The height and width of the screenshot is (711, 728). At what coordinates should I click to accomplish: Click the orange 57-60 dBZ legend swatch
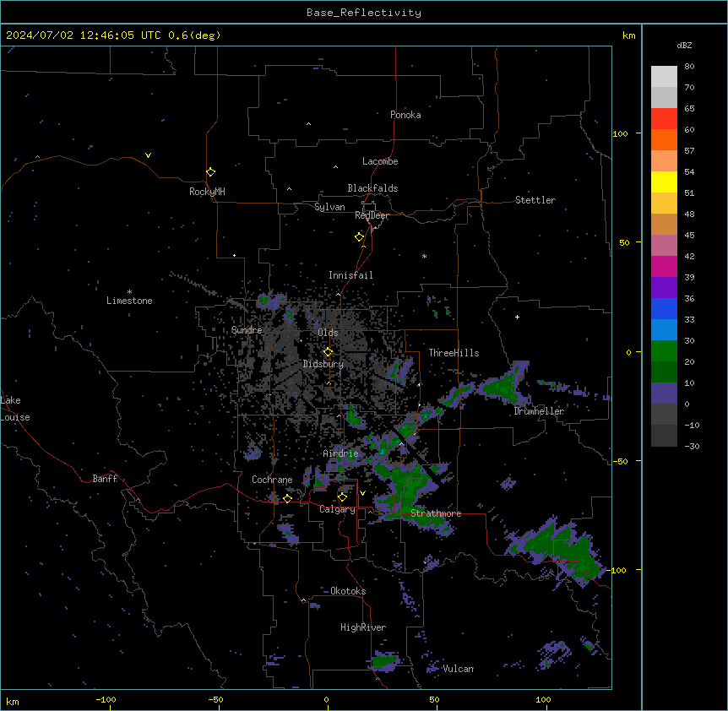click(664, 139)
